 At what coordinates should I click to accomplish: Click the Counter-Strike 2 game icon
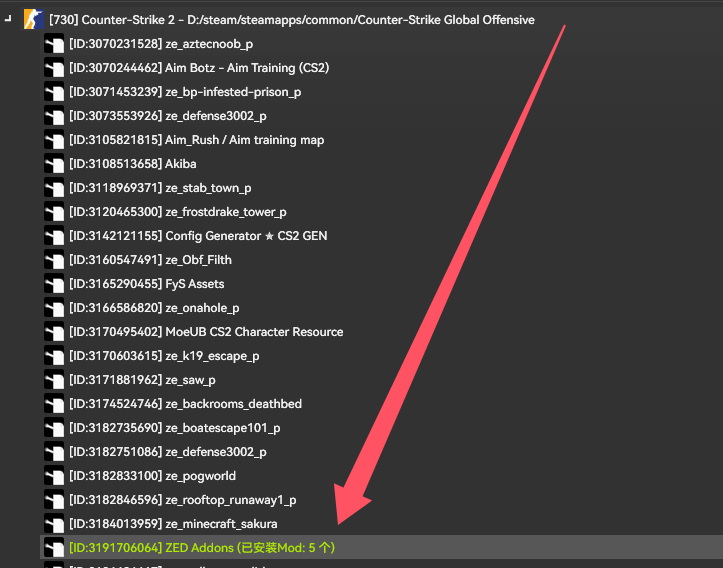pos(34,19)
